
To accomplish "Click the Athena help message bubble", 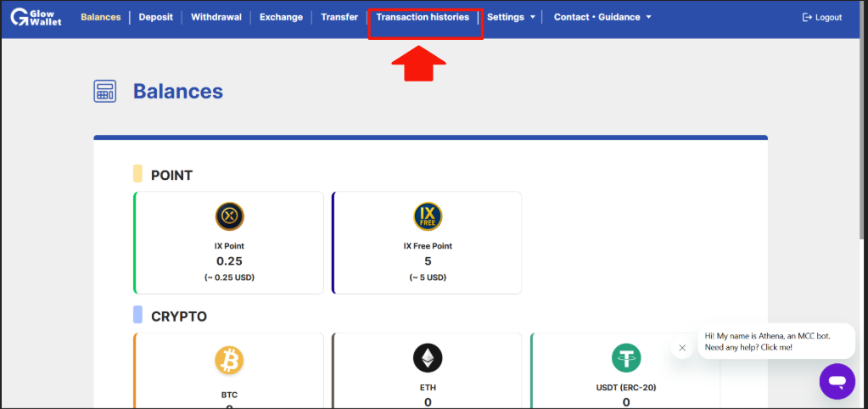I will pos(776,341).
